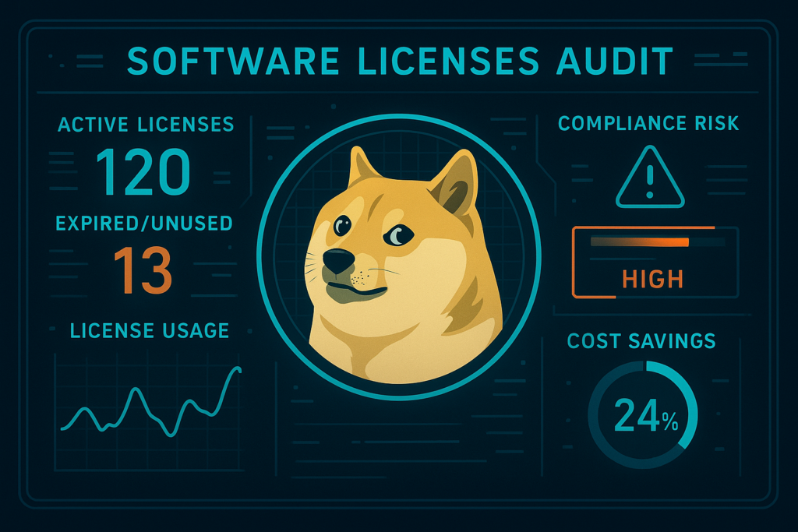Click the 24% cost savings donut gauge
Screen dimensions: 798x532
pos(643,414)
